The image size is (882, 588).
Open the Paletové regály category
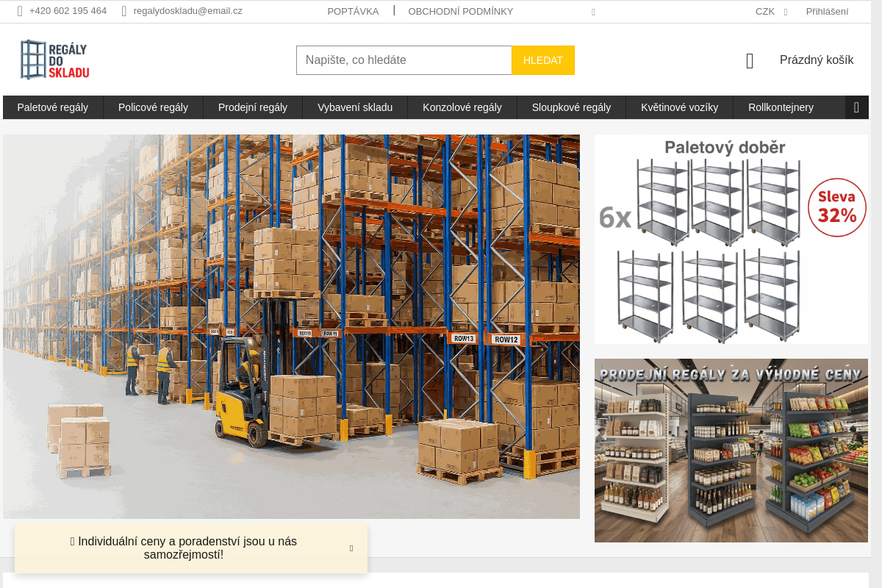coord(53,107)
